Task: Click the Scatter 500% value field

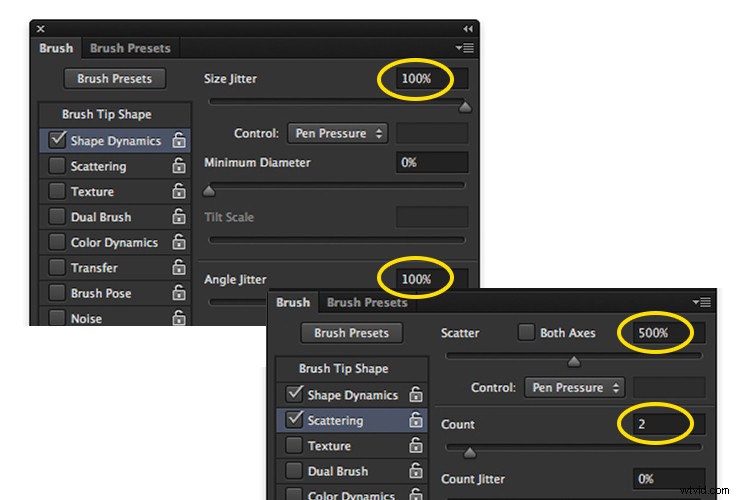Action: [669, 333]
